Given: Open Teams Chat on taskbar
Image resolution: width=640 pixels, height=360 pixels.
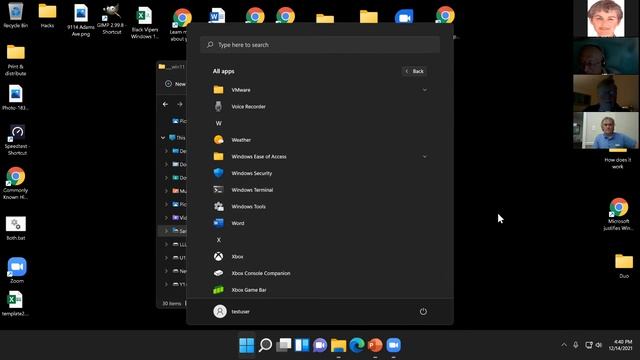Looking at the screenshot, I should tap(320, 345).
